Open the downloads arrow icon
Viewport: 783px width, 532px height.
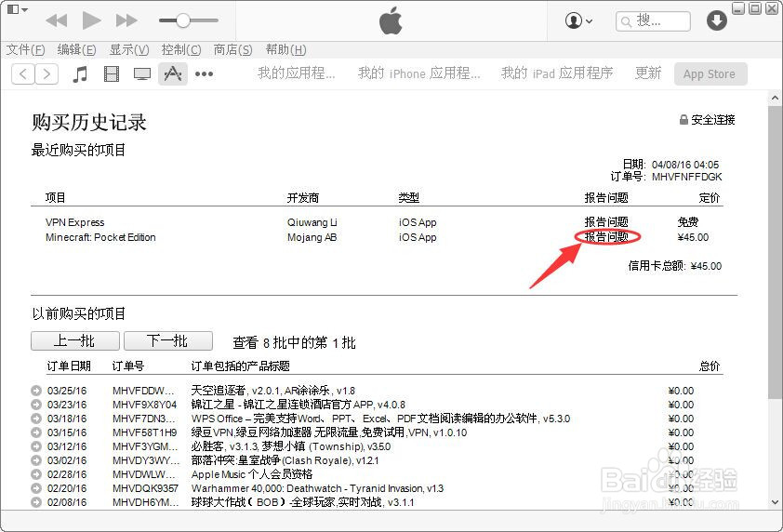coord(717,20)
